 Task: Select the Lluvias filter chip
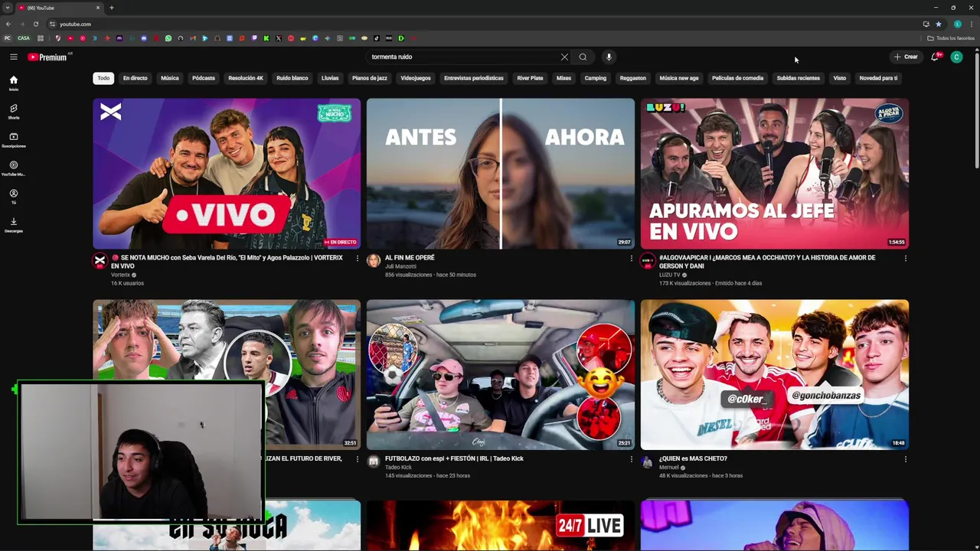330,78
